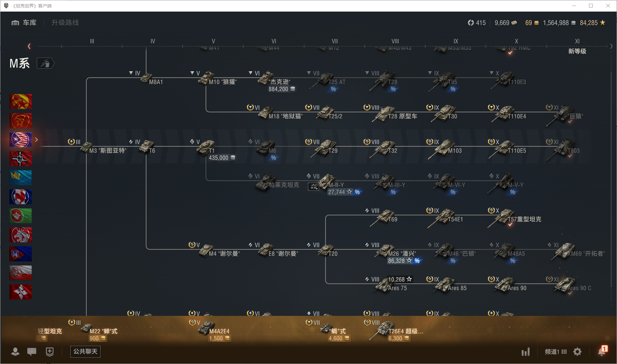617x364 pixels.
Task: Open the 公共聊天 public chat button
Action: click(85, 351)
